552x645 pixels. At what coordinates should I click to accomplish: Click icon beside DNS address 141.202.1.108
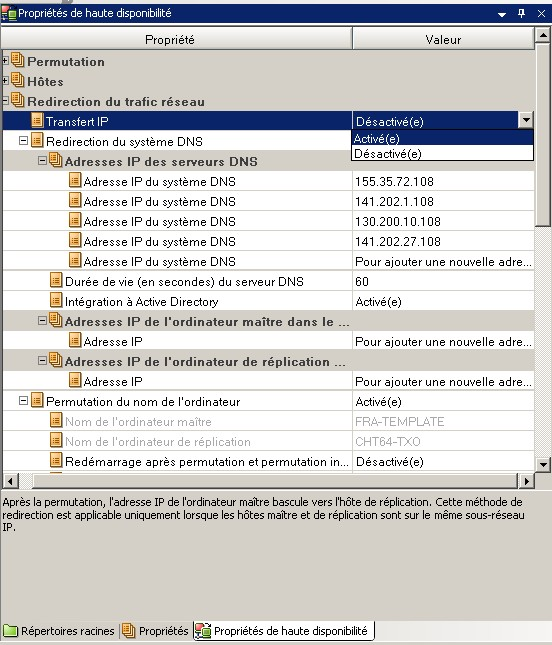75,200
